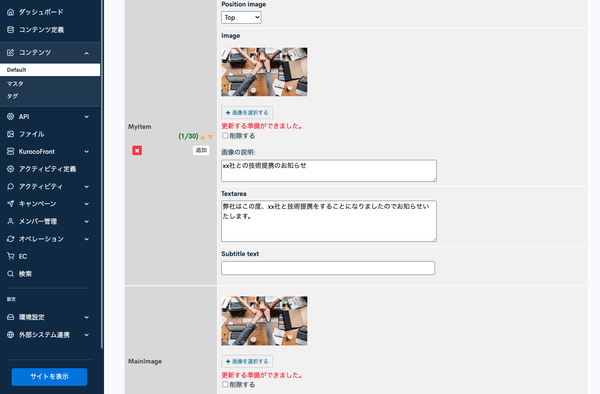Viewport: 600px width, 394px height.
Task: Expand the アクティビティ submenu chevron
Action: [x=86, y=187]
